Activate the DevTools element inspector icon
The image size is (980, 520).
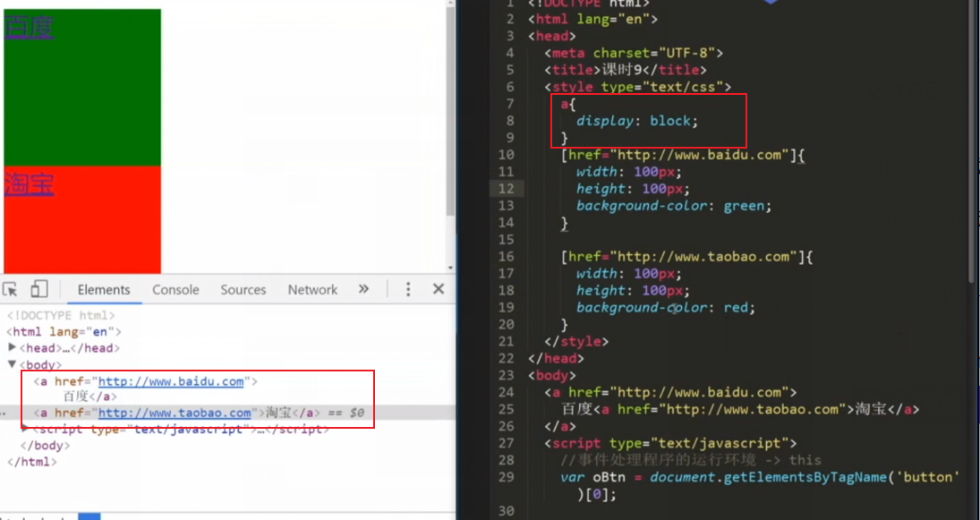[x=10, y=289]
